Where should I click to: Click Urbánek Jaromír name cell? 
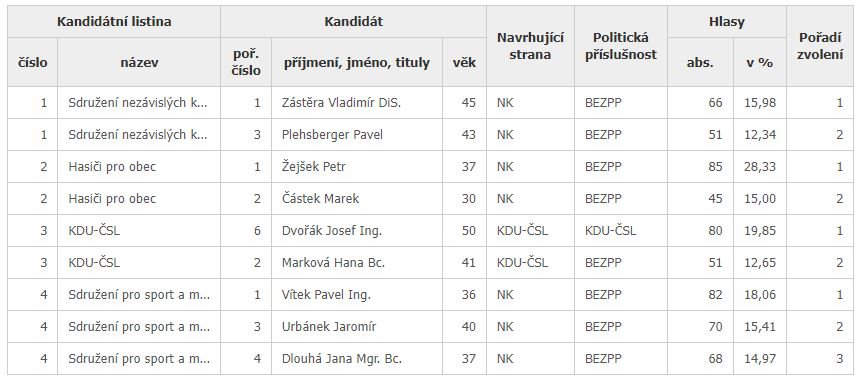coord(357,327)
